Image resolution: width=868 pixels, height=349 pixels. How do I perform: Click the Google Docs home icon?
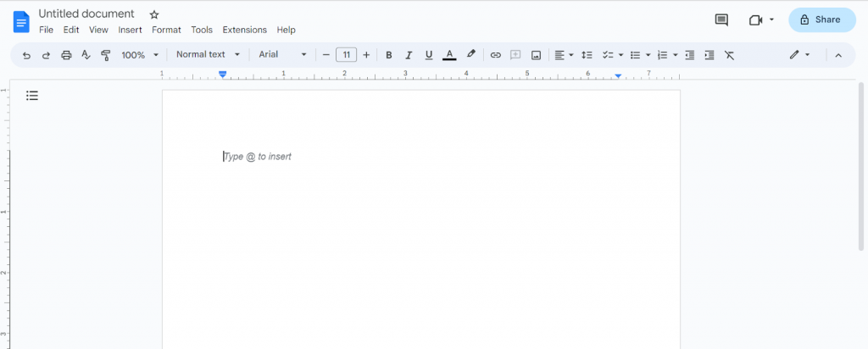(21, 22)
